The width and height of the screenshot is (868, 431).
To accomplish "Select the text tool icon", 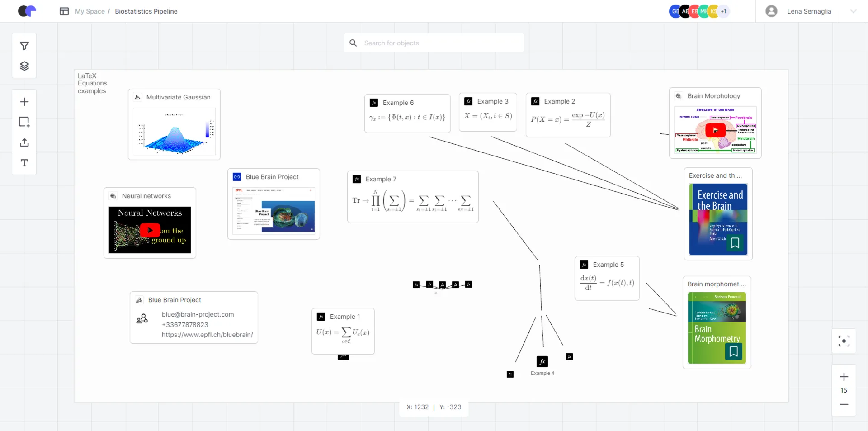I will 24,163.
